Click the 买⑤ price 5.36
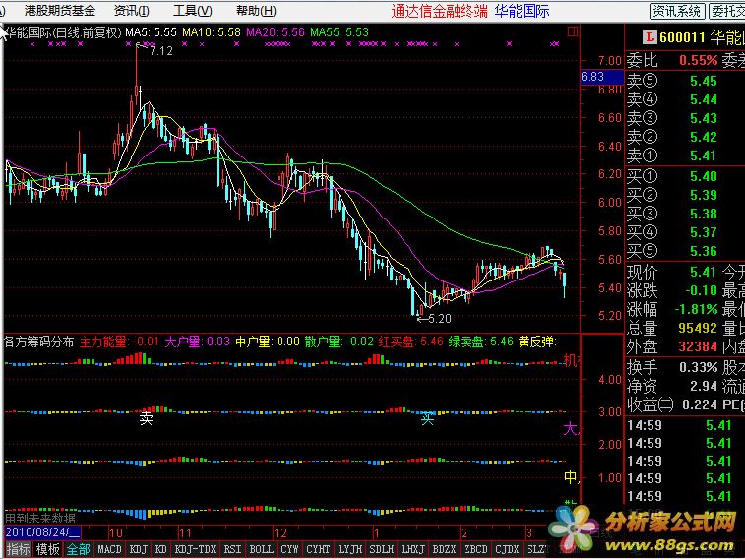Screen dimensions: 745x560 coord(704,251)
